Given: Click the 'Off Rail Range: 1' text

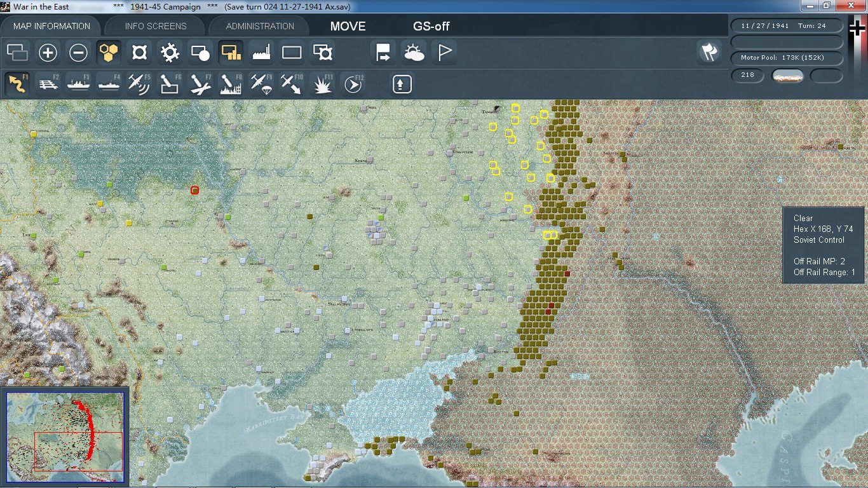Looking at the screenshot, I should point(824,272).
